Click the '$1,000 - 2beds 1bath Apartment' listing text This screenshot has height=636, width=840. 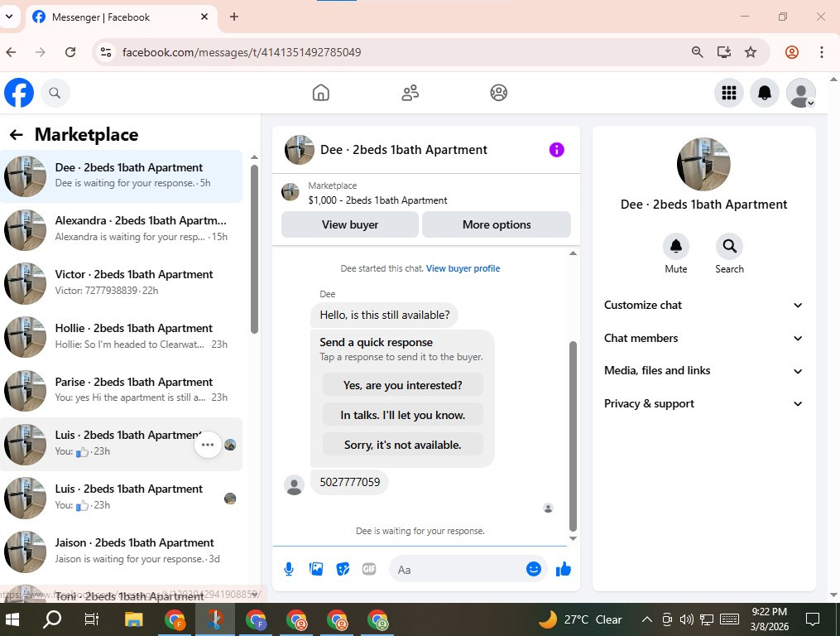(377, 200)
